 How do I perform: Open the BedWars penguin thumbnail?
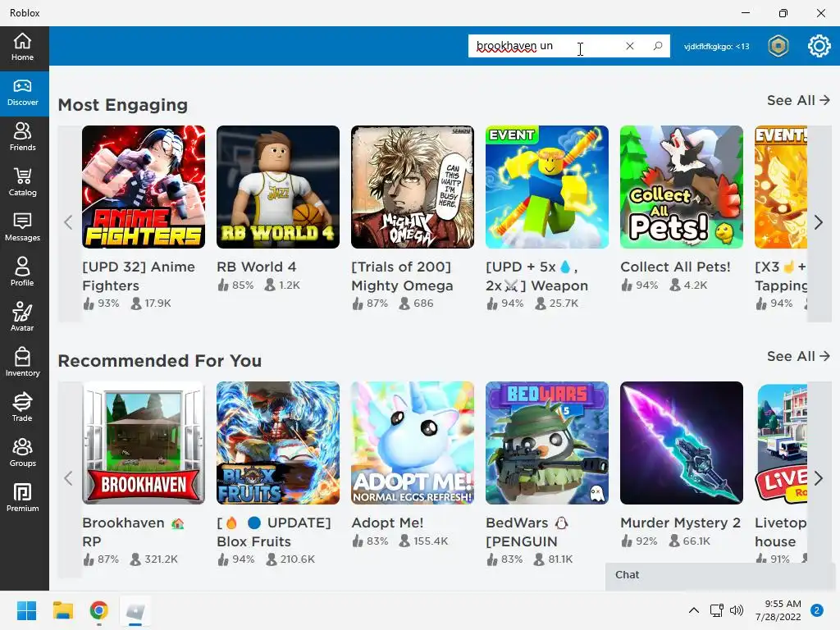[547, 443]
